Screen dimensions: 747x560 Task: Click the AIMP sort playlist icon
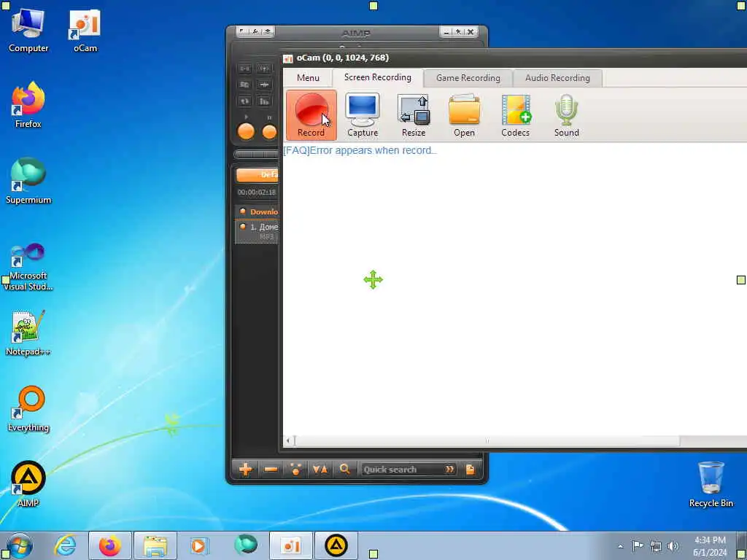tap(320, 470)
